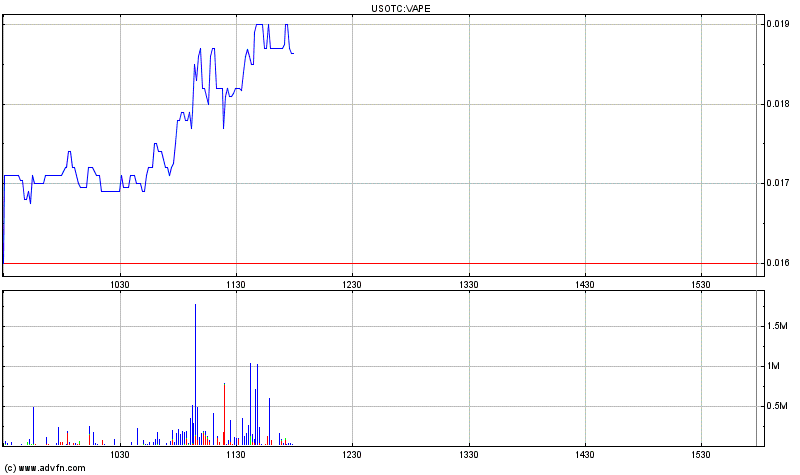Click the 1530 time label under volume chart
This screenshot has width=800, height=475.
pyautogui.click(x=701, y=455)
